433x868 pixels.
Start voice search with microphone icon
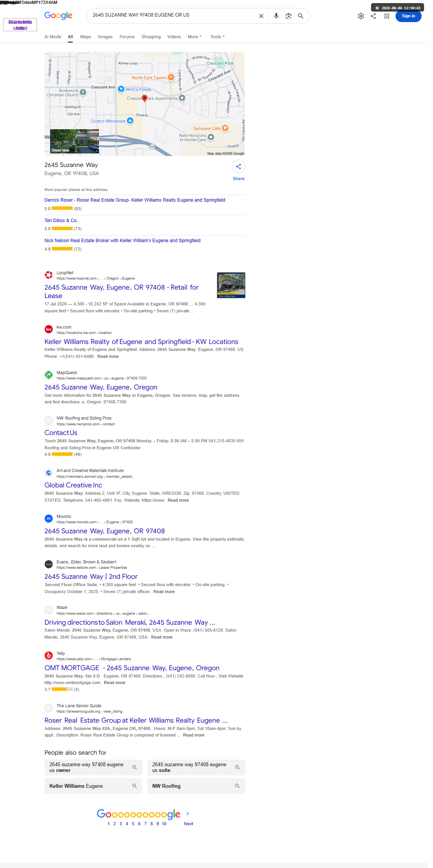click(276, 16)
